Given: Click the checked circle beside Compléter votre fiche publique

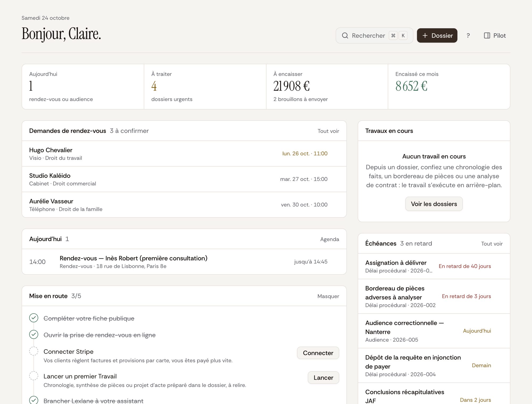Looking at the screenshot, I should [x=34, y=318].
